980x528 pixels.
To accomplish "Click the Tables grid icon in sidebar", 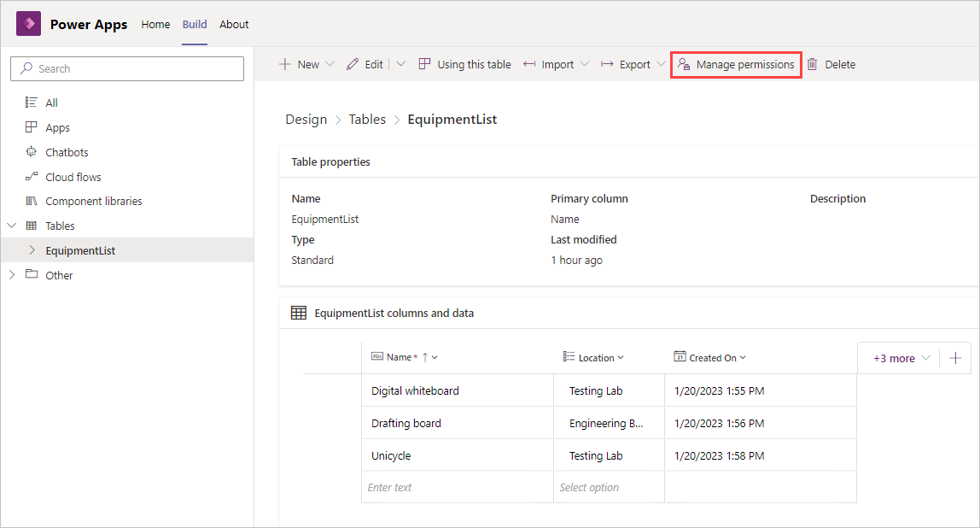I will pyautogui.click(x=32, y=226).
